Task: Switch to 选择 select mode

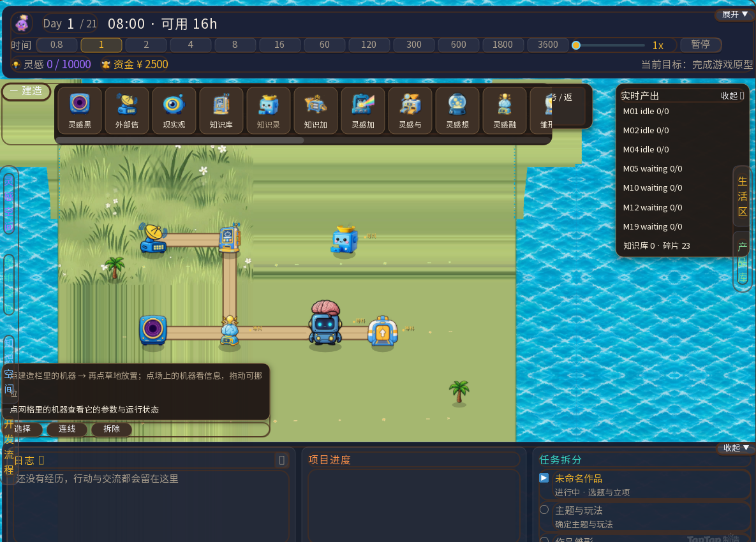Action: 23,428
